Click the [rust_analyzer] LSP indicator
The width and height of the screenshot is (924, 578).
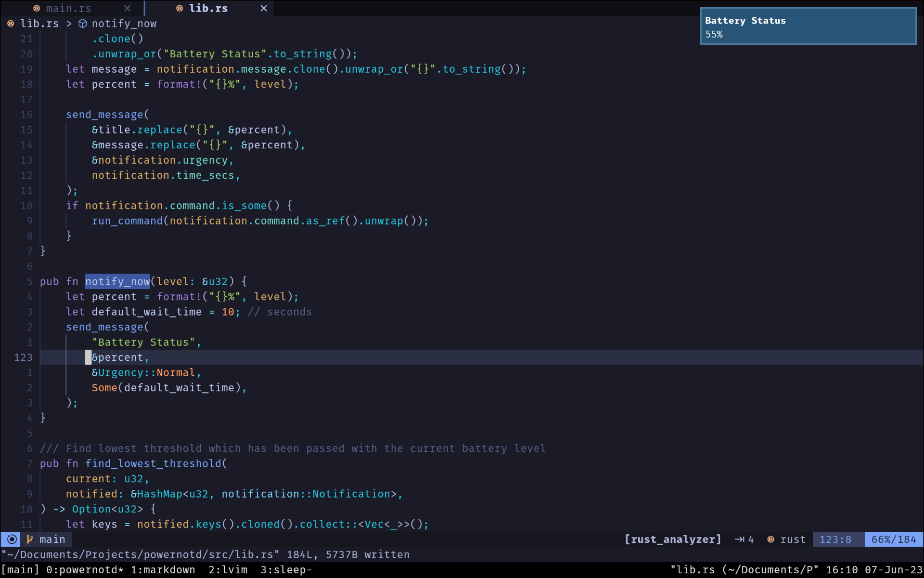click(673, 539)
